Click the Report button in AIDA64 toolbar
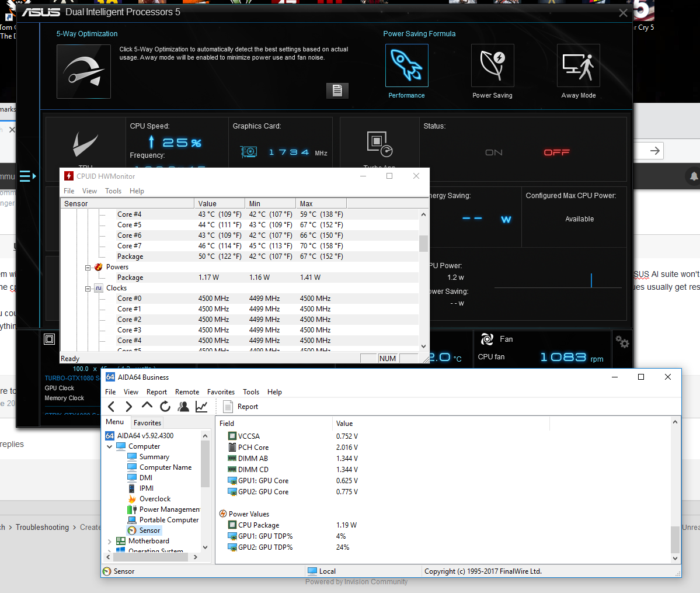 (x=241, y=407)
